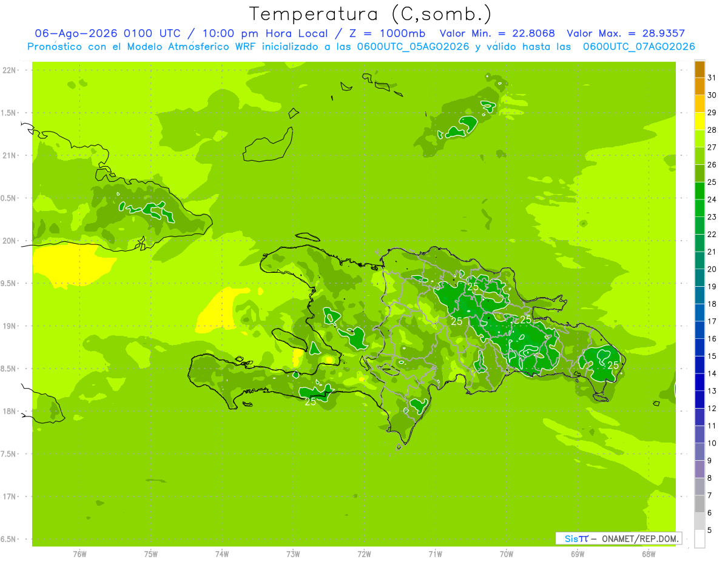
Task: Click the date text '06-Ago-2026 0100 UTC'
Action: coord(107,33)
